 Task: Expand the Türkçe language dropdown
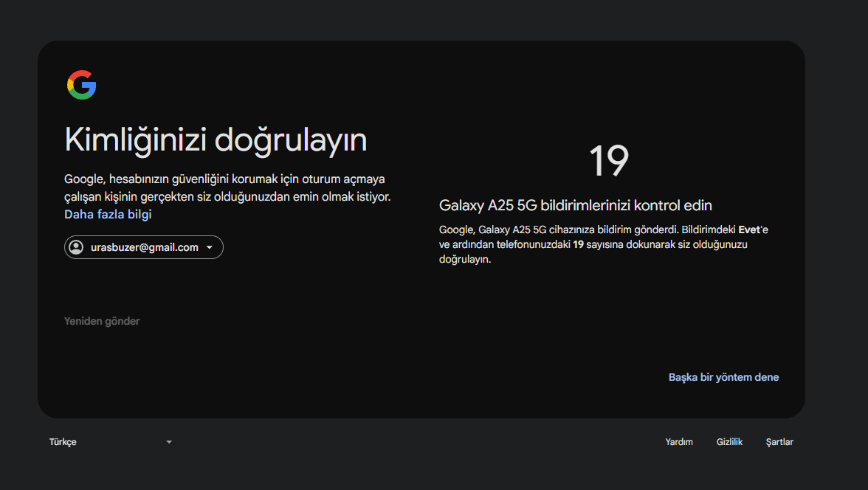coord(111,442)
